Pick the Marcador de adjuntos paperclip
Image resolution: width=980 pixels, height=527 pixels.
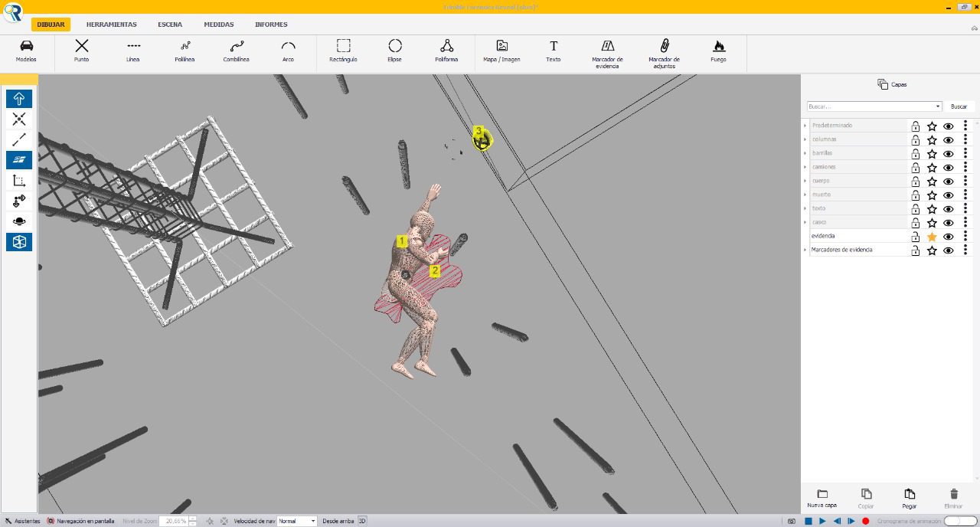[x=664, y=51]
